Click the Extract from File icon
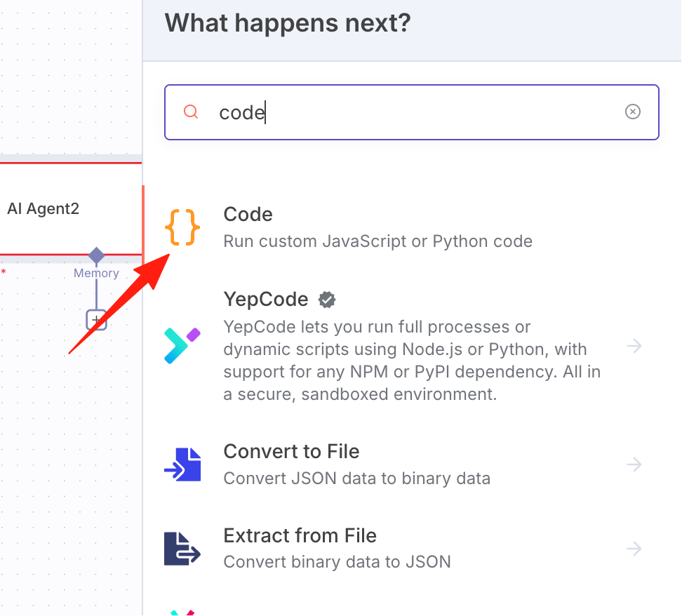682x616 pixels. [x=182, y=549]
